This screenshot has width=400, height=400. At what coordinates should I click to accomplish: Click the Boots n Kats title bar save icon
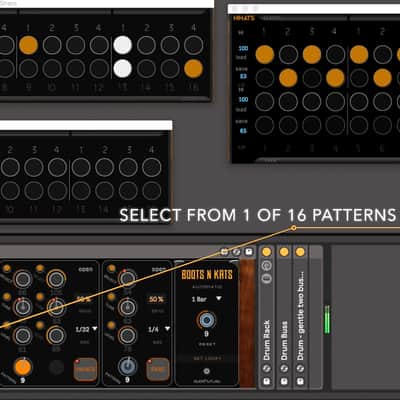(x=249, y=252)
